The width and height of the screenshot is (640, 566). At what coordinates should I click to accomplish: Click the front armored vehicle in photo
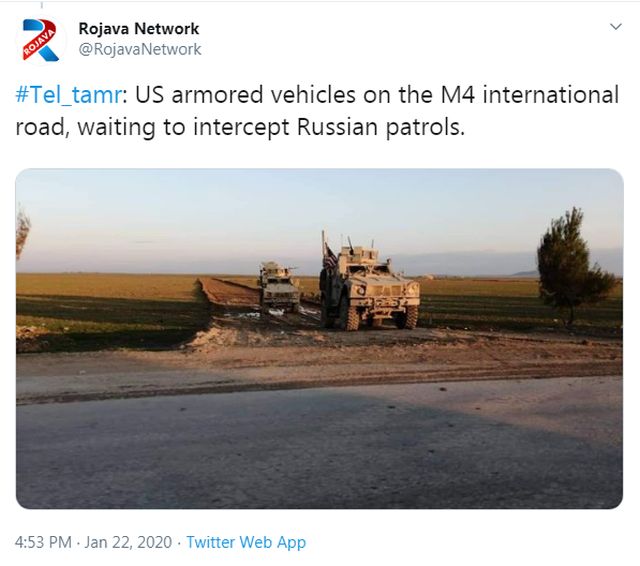(x=371, y=288)
